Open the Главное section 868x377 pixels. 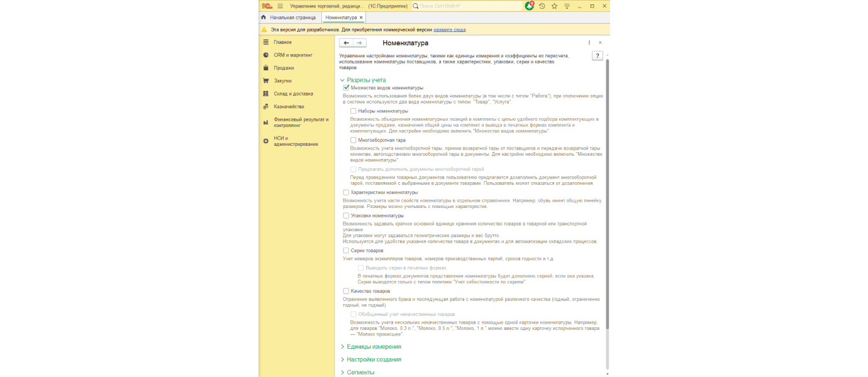(282, 42)
